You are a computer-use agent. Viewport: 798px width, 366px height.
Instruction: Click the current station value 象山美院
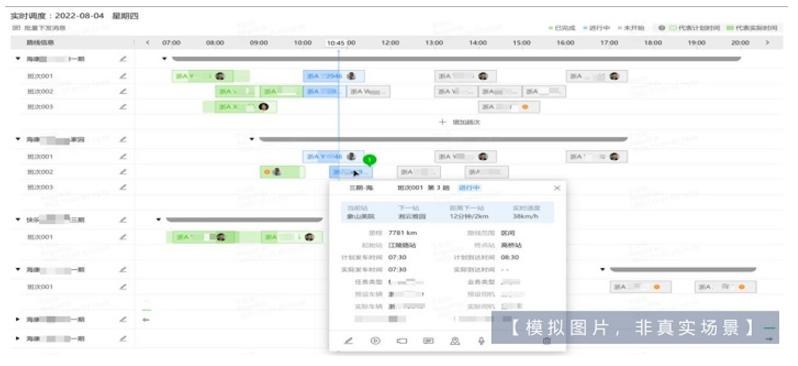click(x=359, y=216)
